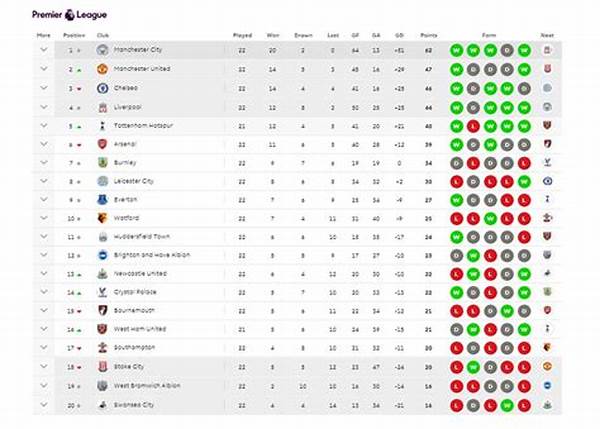Click the Points column header
The width and height of the screenshot is (600, 429).
429,35
